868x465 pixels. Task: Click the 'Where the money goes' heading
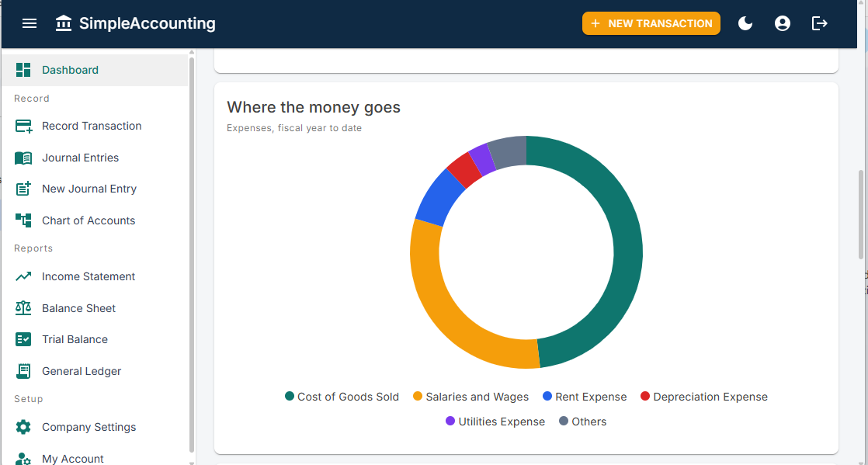314,107
